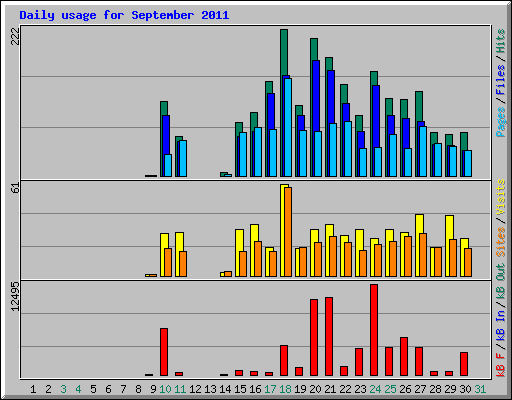Click the red kB bar for day 30
This screenshot has height=400, width=512.
tap(464, 364)
